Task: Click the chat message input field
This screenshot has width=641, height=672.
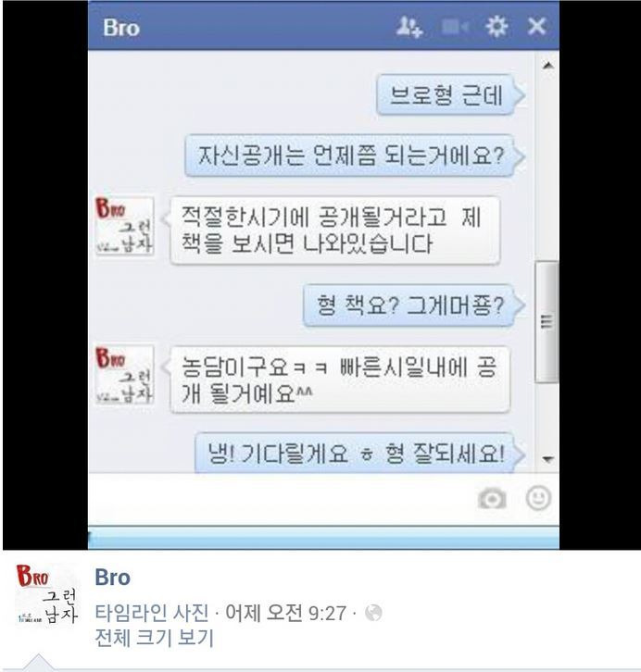Action: (x=281, y=499)
